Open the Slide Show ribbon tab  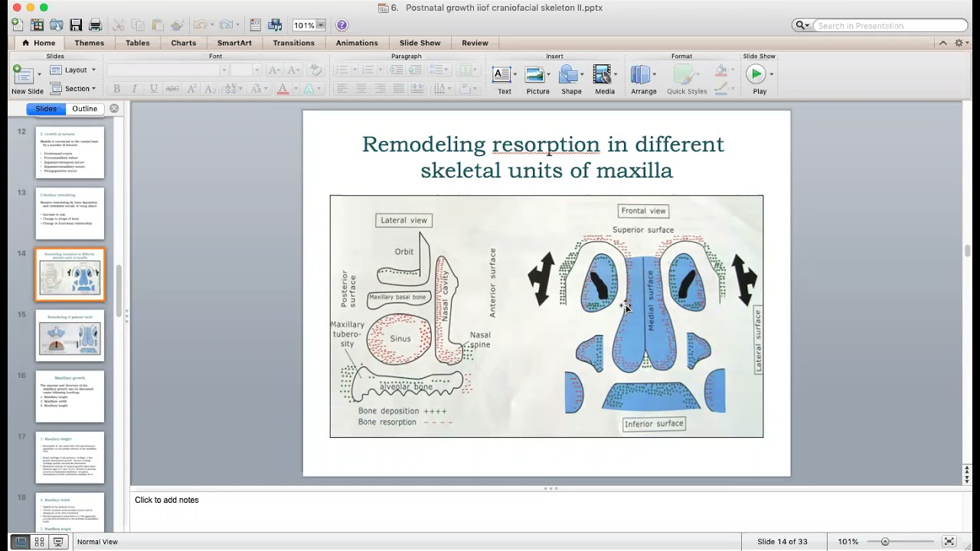click(420, 43)
